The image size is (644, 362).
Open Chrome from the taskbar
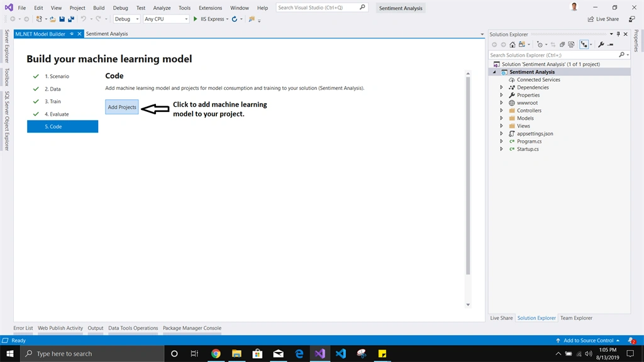click(216, 353)
